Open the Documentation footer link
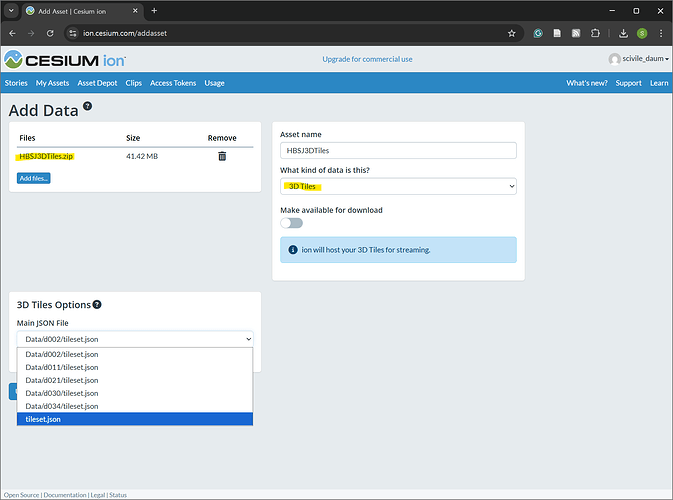 click(65, 495)
